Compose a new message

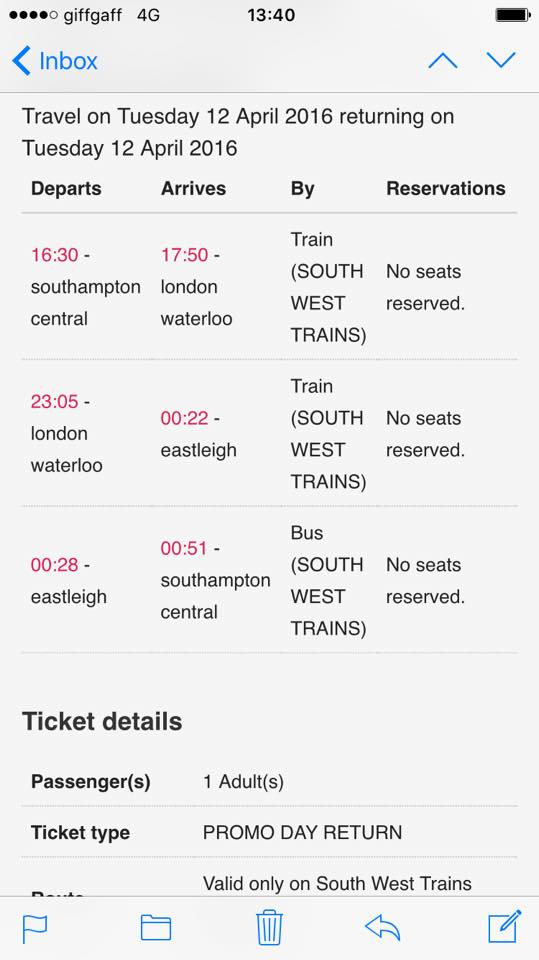[x=505, y=926]
